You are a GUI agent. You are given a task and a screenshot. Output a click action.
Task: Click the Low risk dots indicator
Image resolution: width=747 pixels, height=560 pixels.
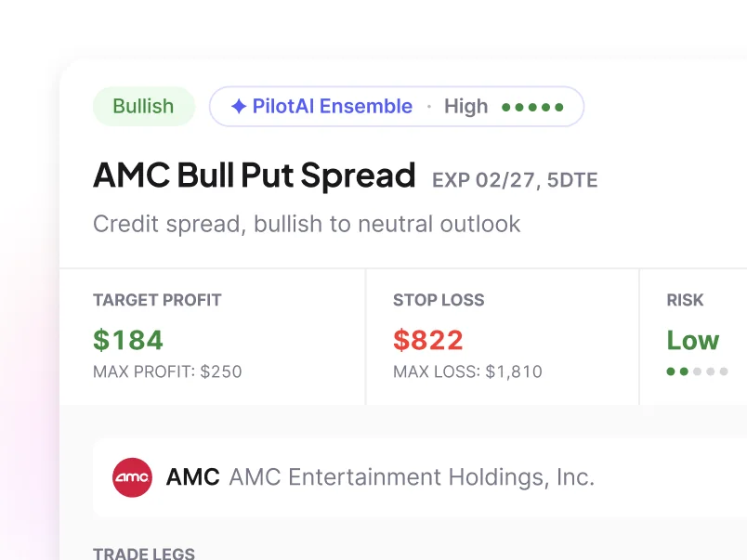pyautogui.click(x=697, y=371)
